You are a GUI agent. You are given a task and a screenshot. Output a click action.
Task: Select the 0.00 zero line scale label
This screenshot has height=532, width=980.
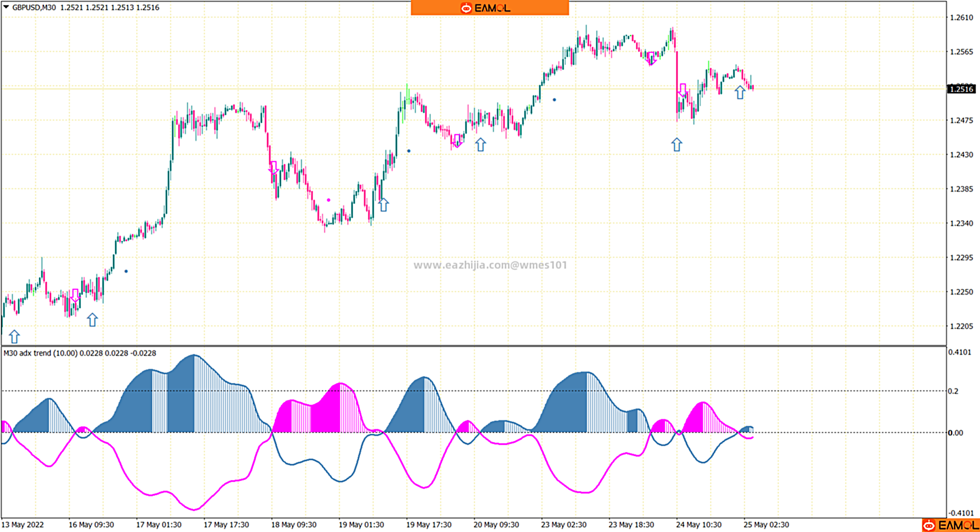(955, 433)
